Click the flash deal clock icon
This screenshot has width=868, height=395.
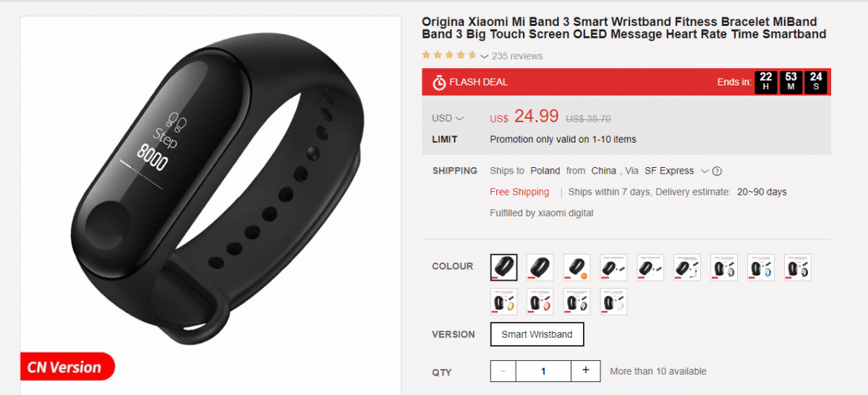(x=439, y=82)
